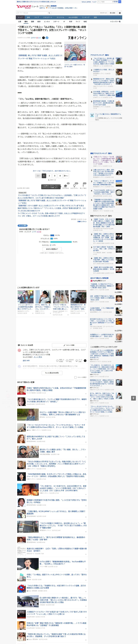Open the ランキング main tab
Screen dimensions: 138x644
[86, 17]
